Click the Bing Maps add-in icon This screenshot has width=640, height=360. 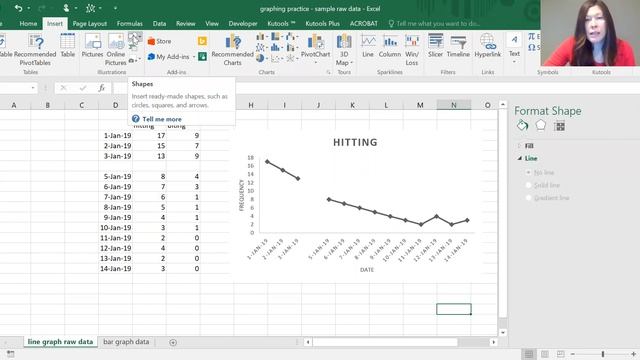tap(202, 41)
